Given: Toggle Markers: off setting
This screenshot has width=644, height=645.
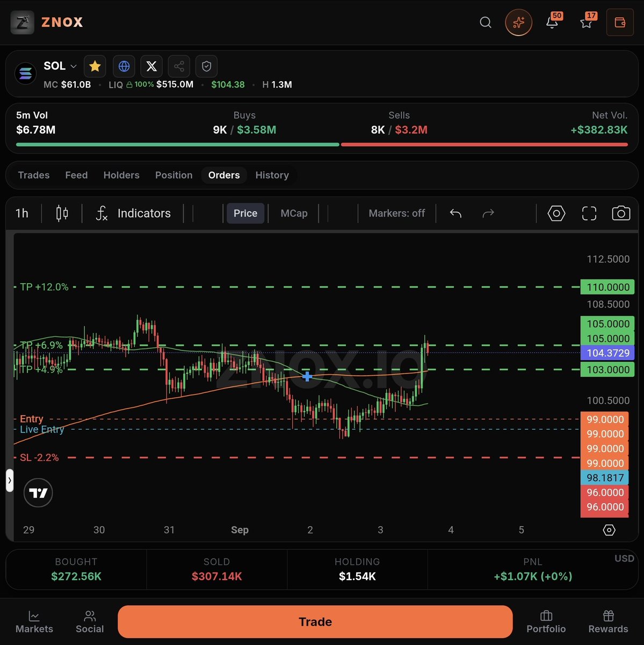Looking at the screenshot, I should (396, 213).
